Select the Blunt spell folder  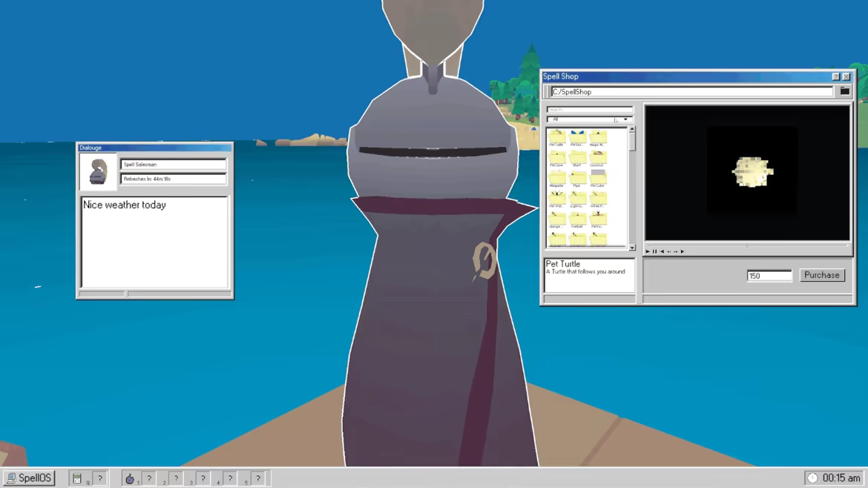tap(577, 158)
